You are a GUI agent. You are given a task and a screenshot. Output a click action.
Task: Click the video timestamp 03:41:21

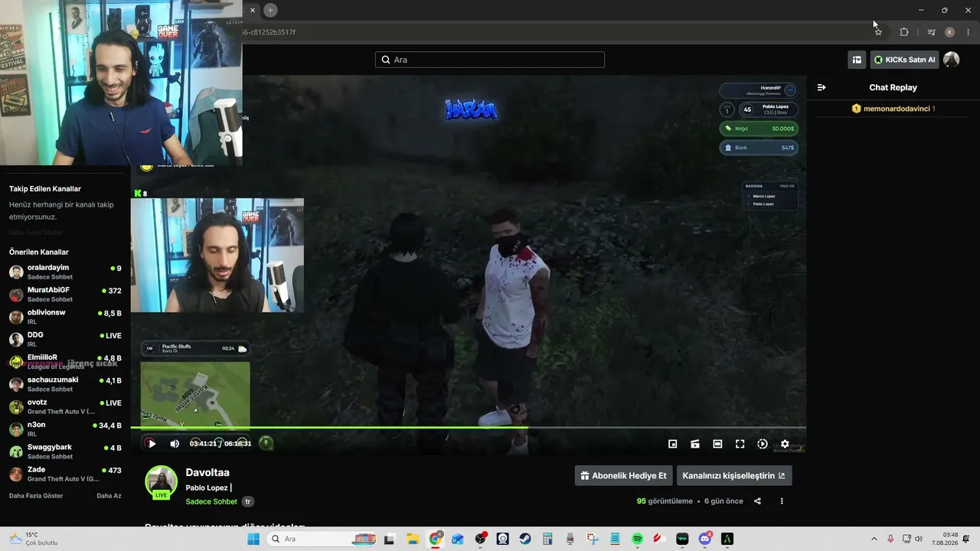point(203,444)
